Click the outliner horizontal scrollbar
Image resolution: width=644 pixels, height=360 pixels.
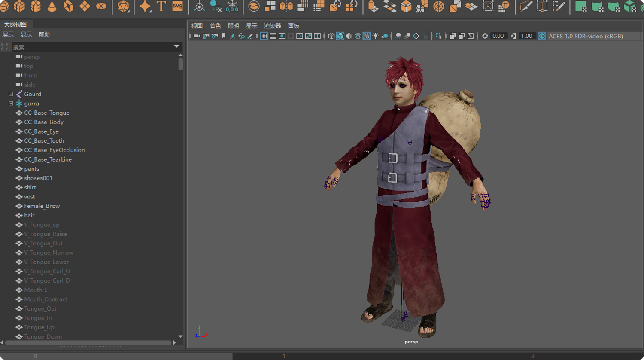pos(88,343)
